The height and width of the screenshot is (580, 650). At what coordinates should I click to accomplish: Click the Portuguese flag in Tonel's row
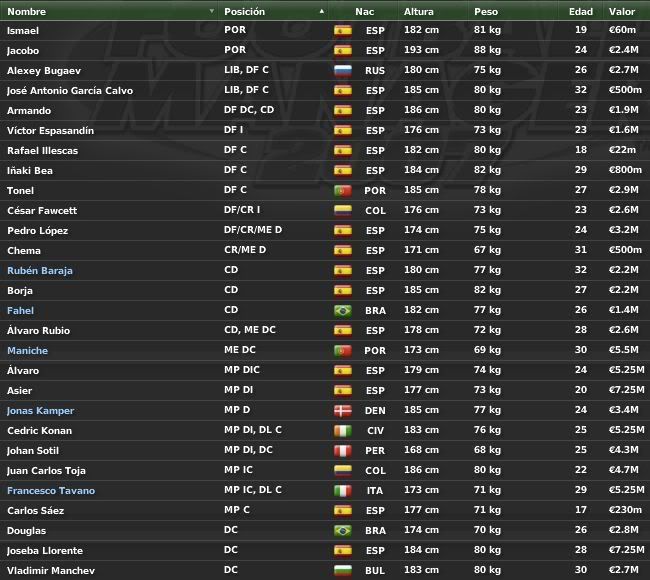(343, 190)
